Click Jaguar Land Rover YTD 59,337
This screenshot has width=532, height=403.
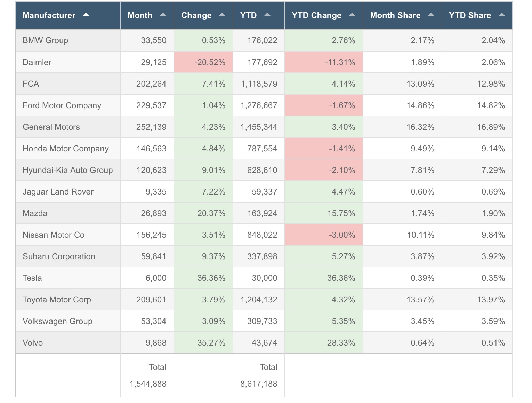pos(265,192)
